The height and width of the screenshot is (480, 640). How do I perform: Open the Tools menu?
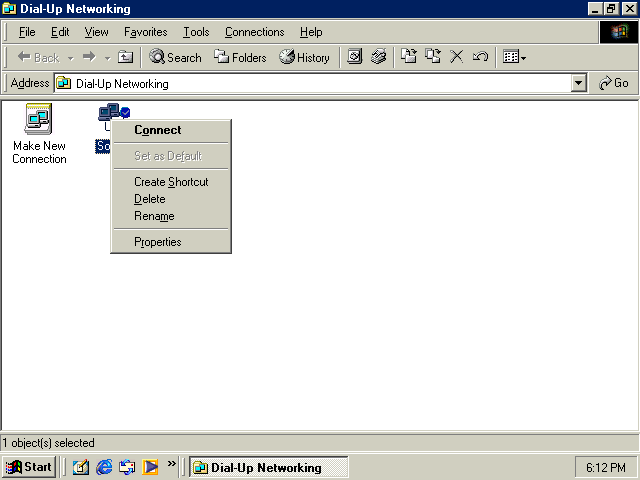click(x=196, y=32)
